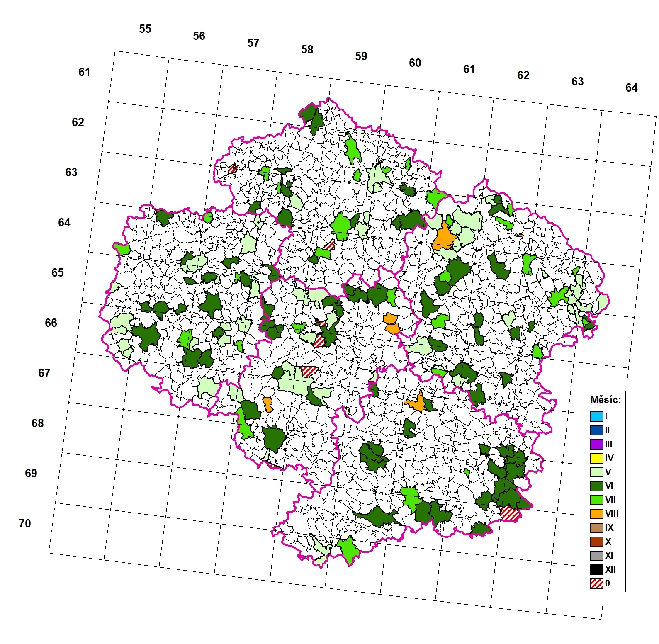Pick the dark green swatch for month VI
The width and height of the screenshot is (659, 644).
tap(596, 486)
